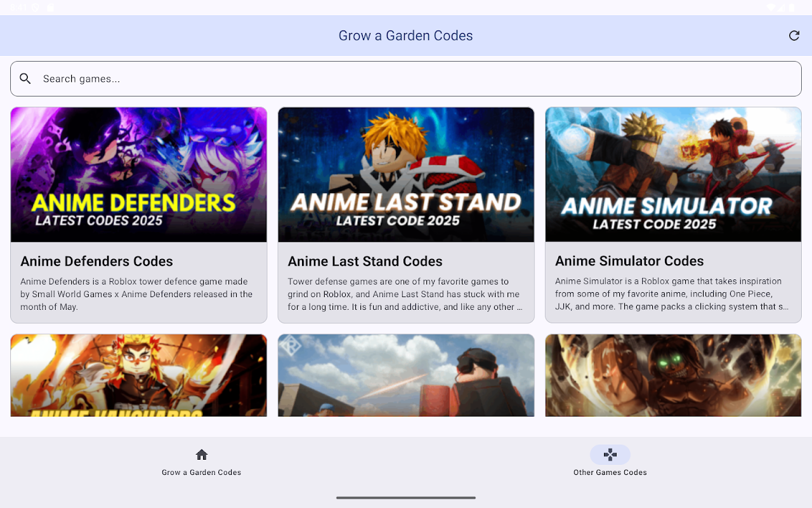The image size is (812, 508).
Task: Click the description starting "Anime Defenders is a Roblox tower"
Action: point(137,294)
